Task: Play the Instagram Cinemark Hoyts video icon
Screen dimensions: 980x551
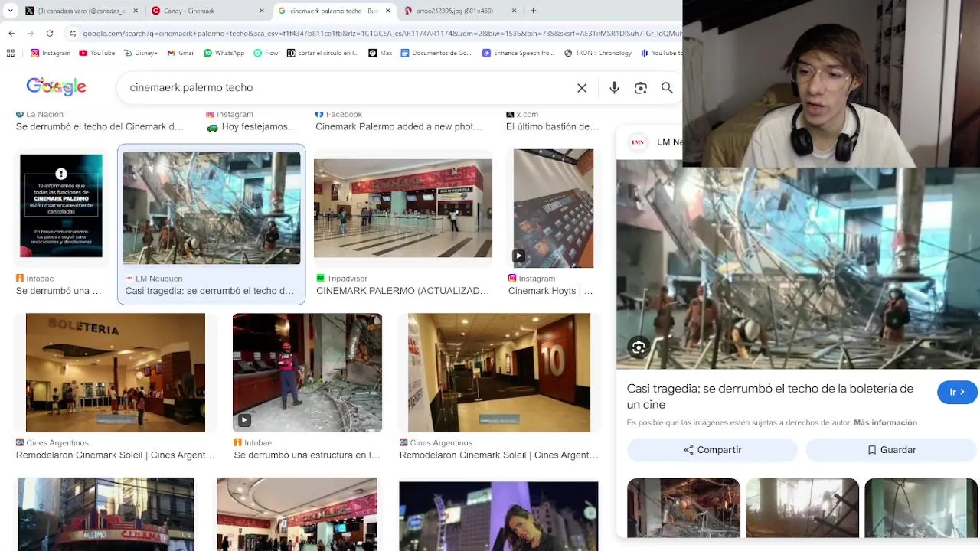Action: pyautogui.click(x=518, y=256)
